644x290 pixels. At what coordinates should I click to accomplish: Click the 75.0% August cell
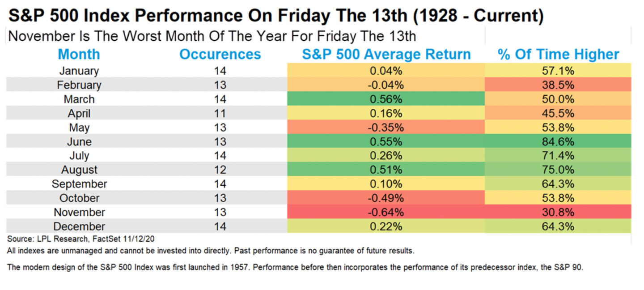click(x=558, y=170)
